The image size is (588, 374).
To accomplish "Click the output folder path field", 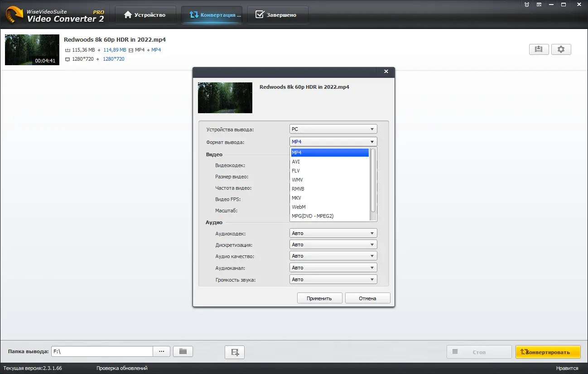I will [x=102, y=351].
